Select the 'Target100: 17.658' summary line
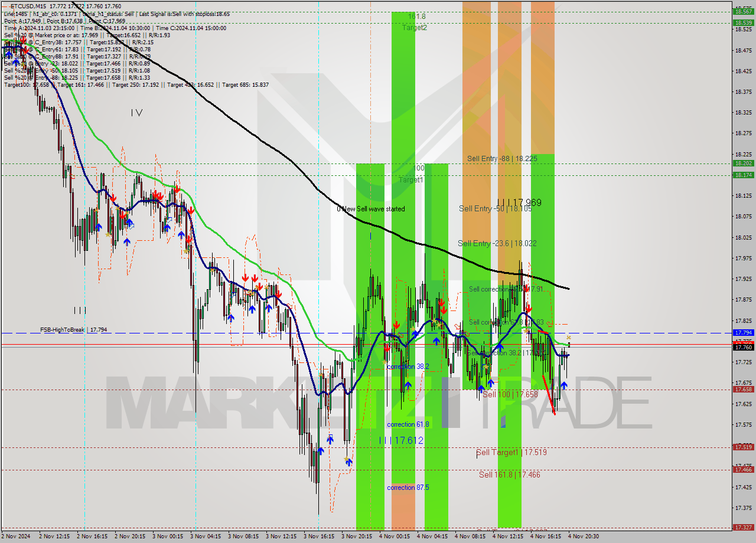 click(x=136, y=84)
